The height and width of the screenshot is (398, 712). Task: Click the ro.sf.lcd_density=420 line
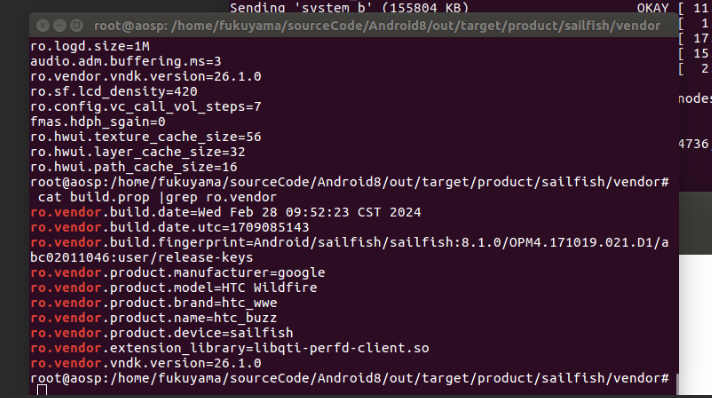pyautogui.click(x=114, y=91)
